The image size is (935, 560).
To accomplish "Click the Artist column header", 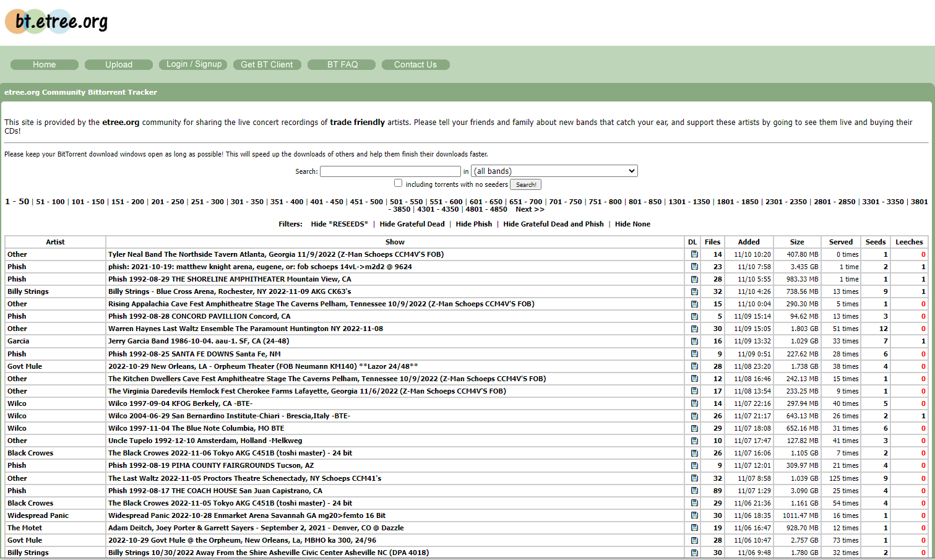I will pos(55,242).
